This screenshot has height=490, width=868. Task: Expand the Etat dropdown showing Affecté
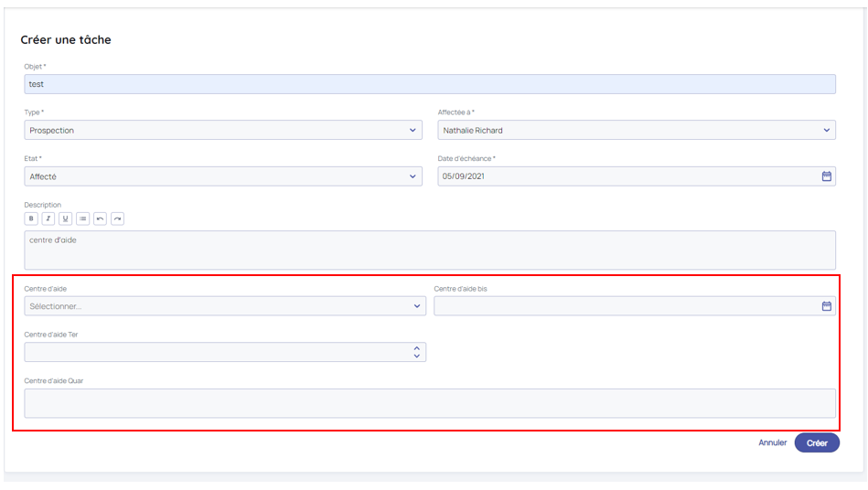413,176
